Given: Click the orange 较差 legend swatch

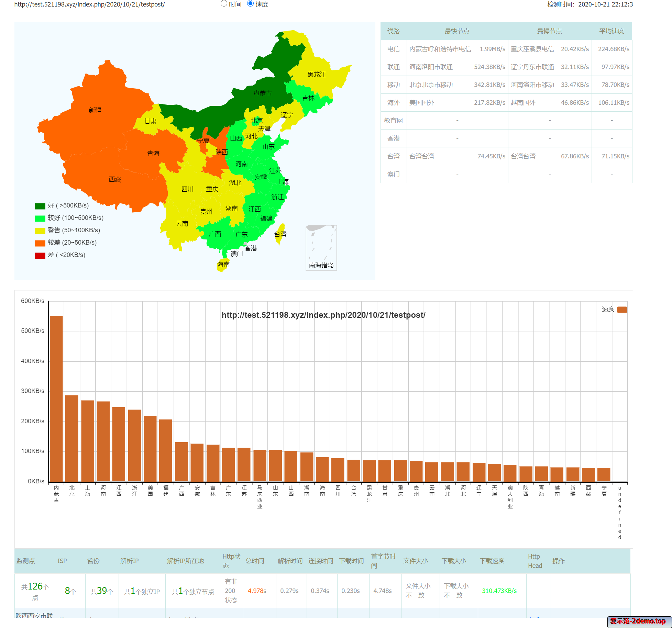Looking at the screenshot, I should click(x=40, y=243).
